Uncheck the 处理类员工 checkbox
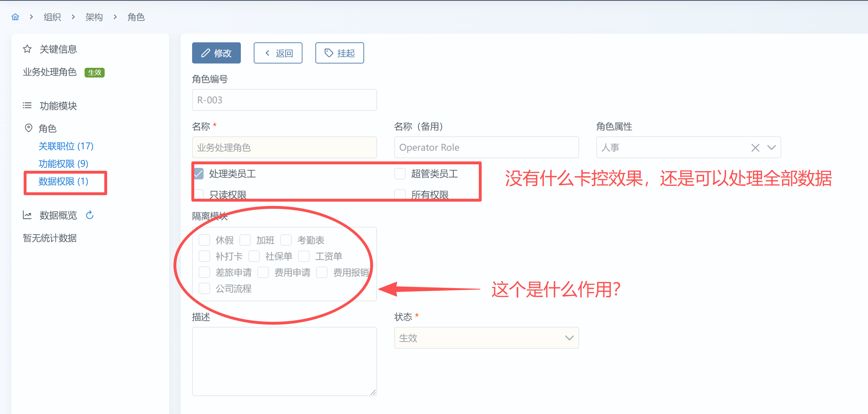The image size is (868, 414). pos(199,174)
